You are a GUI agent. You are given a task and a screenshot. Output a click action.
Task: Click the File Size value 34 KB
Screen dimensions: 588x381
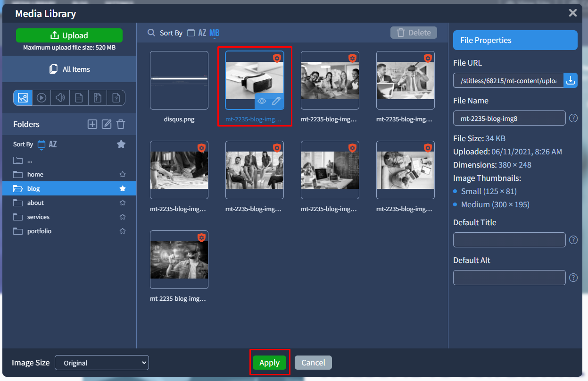[x=495, y=138]
